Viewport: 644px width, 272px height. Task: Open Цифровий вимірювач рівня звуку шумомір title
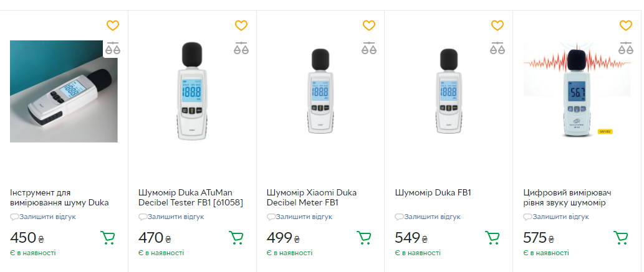[x=569, y=197]
